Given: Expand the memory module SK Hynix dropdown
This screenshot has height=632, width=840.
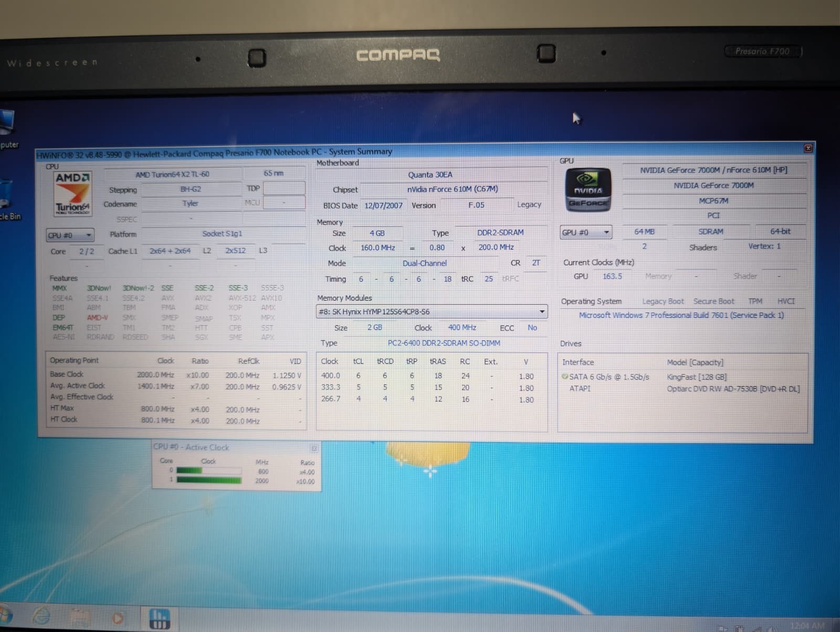Looking at the screenshot, I should [x=432, y=312].
